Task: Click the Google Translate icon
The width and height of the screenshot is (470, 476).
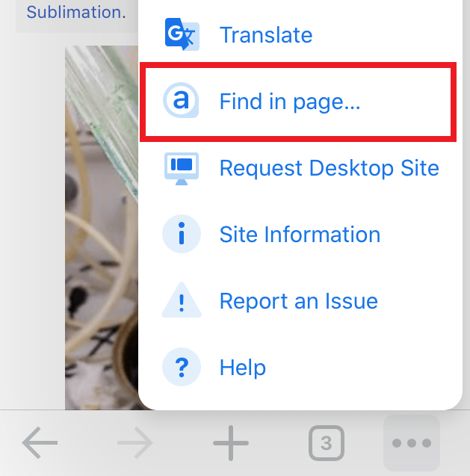Action: click(x=181, y=34)
